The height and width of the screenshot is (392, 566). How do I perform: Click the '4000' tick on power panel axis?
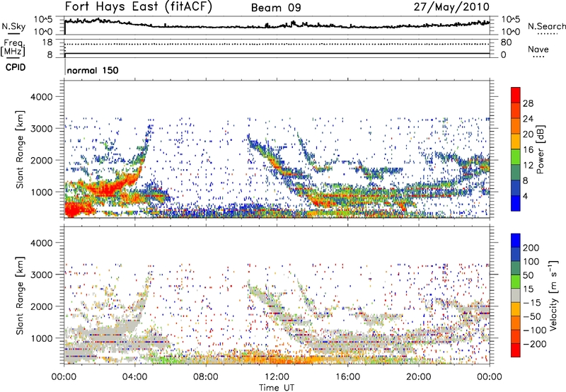(41, 97)
